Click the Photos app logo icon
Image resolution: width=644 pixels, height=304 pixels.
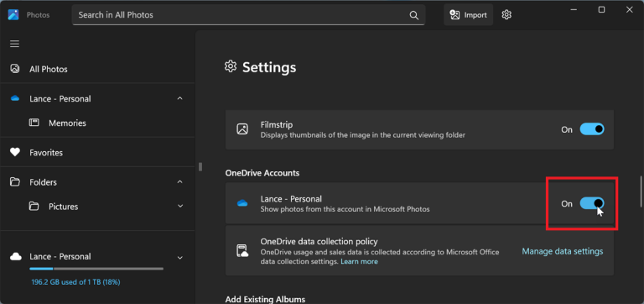13,15
